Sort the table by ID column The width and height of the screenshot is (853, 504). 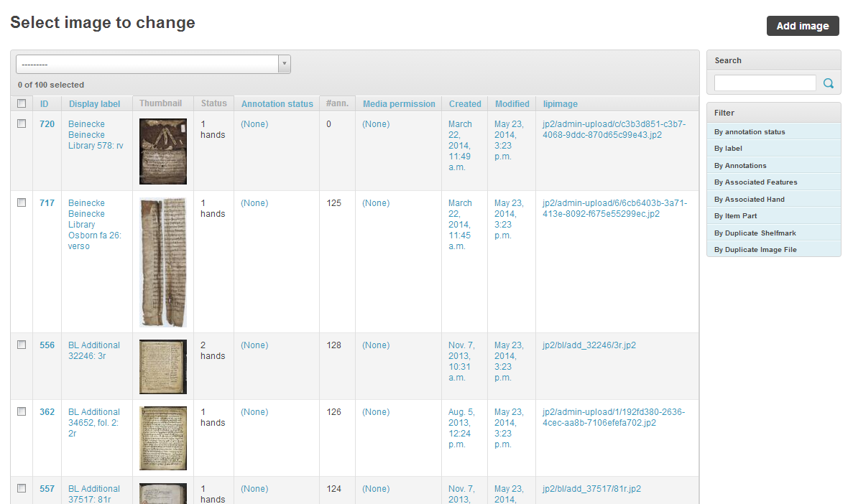point(45,104)
